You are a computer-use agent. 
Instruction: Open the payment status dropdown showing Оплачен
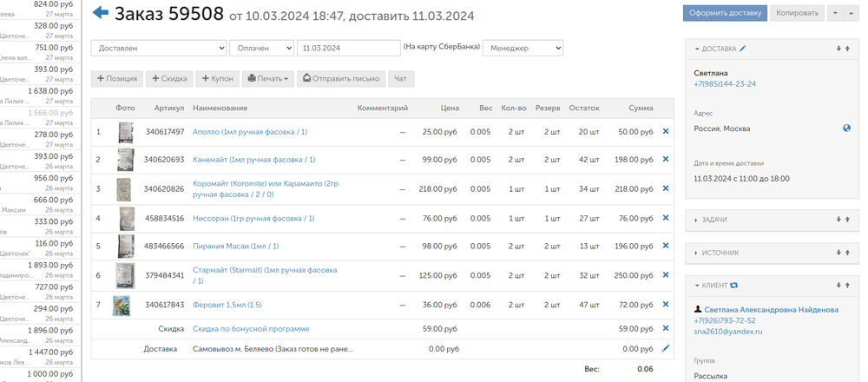click(261, 49)
